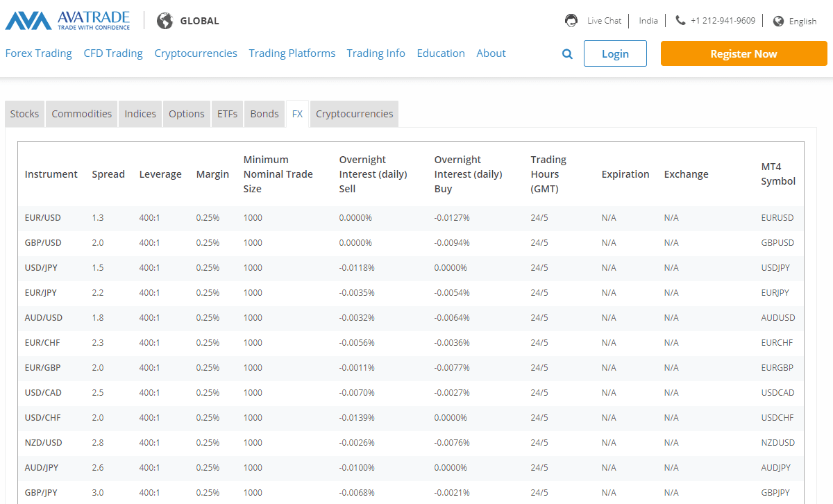Viewport: 833px width, 504px height.
Task: Open the Forex Trading menu
Action: click(39, 53)
